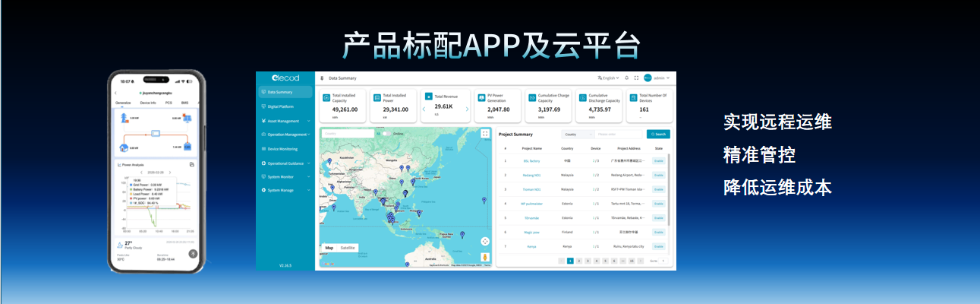Click the Search button
The image size is (980, 304).
(x=657, y=134)
